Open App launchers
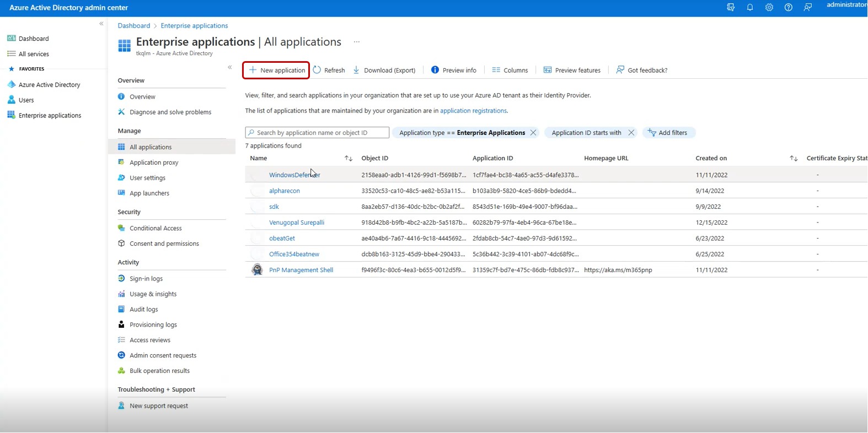Screen dimensions: 868x433 149,194
